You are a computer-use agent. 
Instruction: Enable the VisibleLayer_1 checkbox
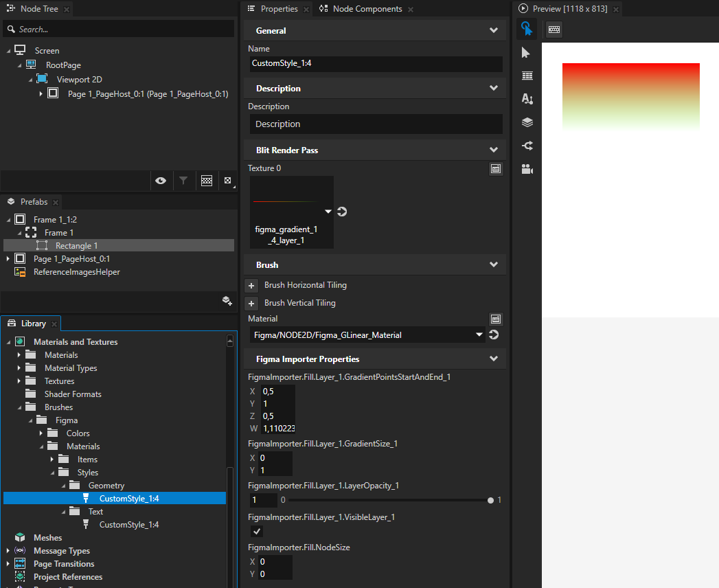(255, 531)
